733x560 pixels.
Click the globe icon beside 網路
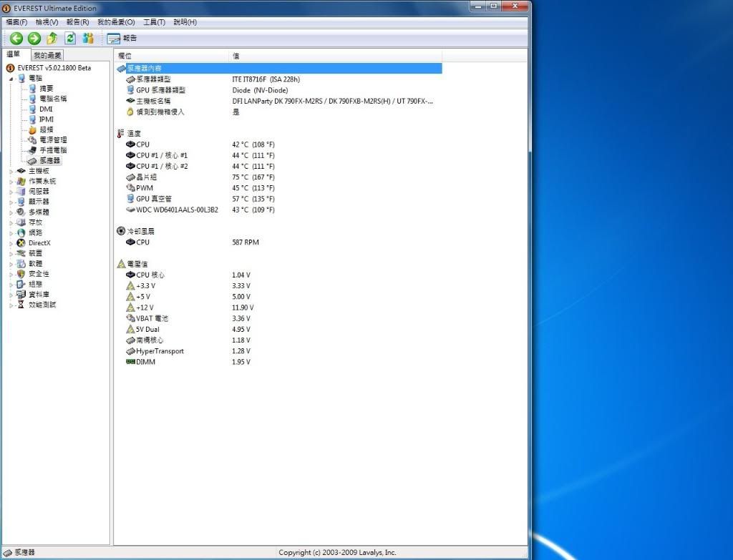[x=21, y=232]
